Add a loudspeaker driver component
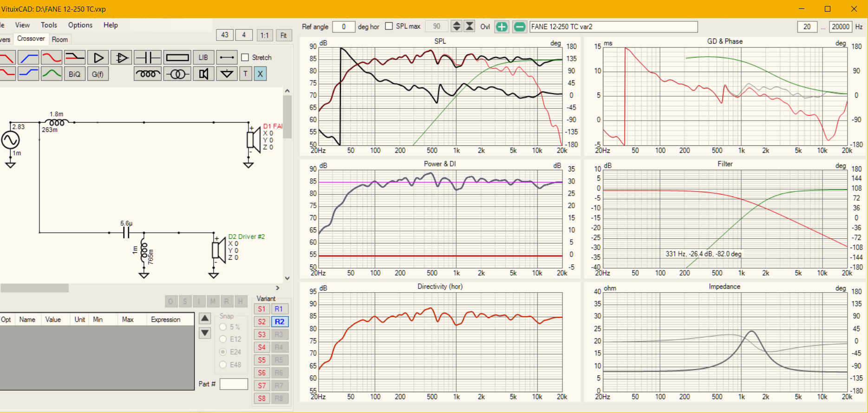This screenshot has width=868, height=413. (203, 74)
